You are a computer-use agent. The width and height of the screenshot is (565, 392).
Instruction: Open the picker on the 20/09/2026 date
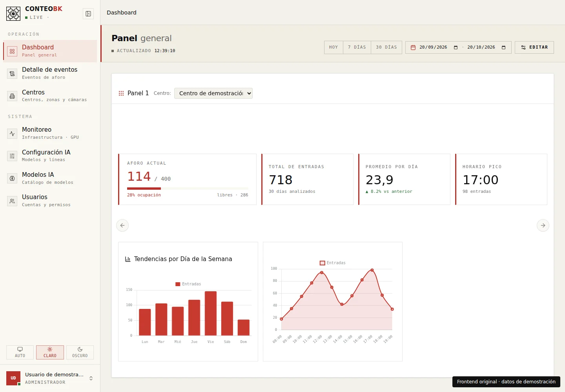tap(456, 47)
